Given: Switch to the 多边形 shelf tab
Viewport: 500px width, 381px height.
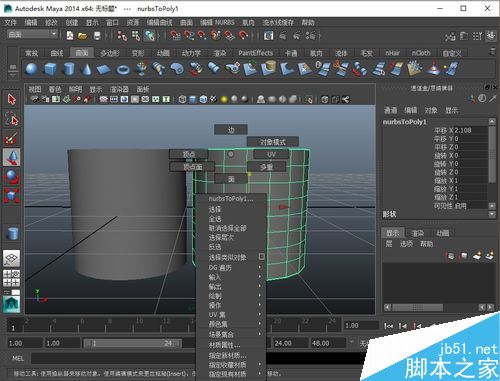Looking at the screenshot, I should [x=110, y=53].
